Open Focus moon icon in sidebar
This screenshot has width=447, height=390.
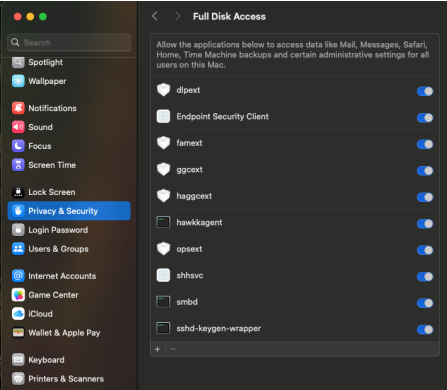[x=18, y=146]
